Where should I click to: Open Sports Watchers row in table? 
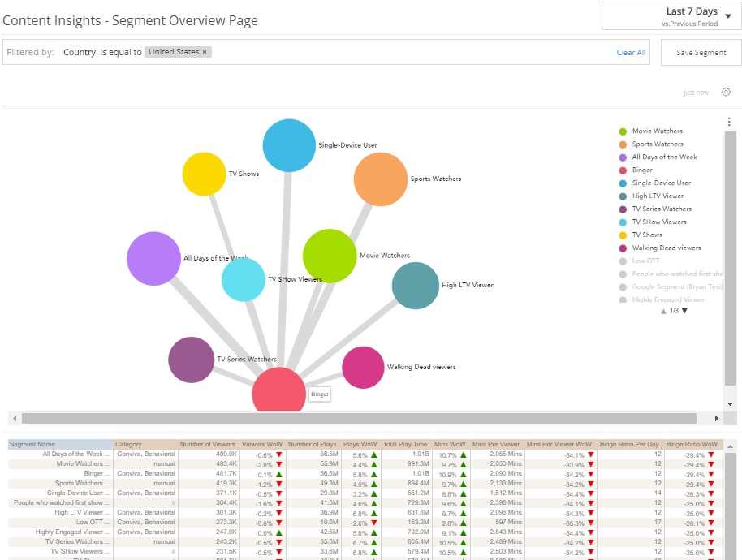pos(365,483)
